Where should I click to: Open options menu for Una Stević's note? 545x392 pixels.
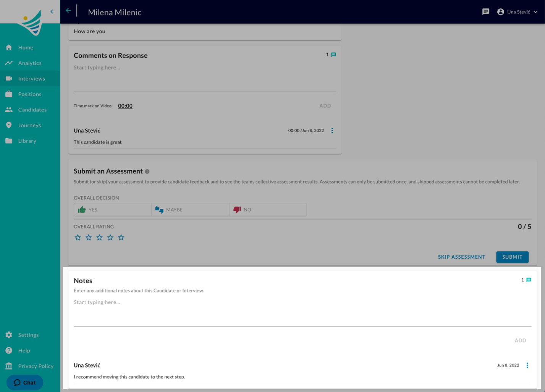[527, 365]
